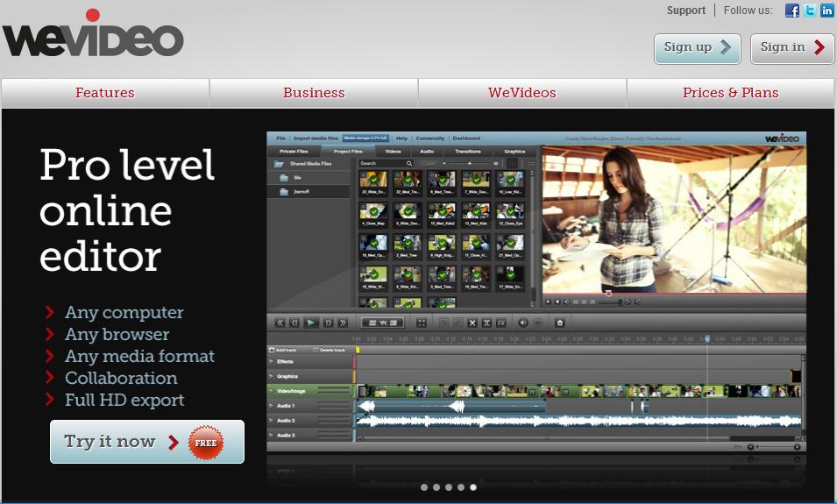Click the Sign up button
837x504 pixels.
[697, 48]
